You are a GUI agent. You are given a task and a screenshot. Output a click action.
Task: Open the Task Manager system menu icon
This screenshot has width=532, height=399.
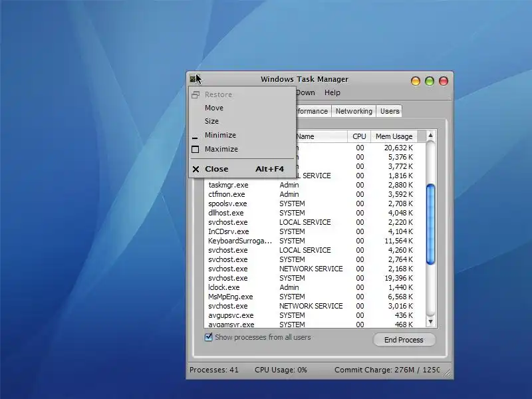(x=193, y=78)
